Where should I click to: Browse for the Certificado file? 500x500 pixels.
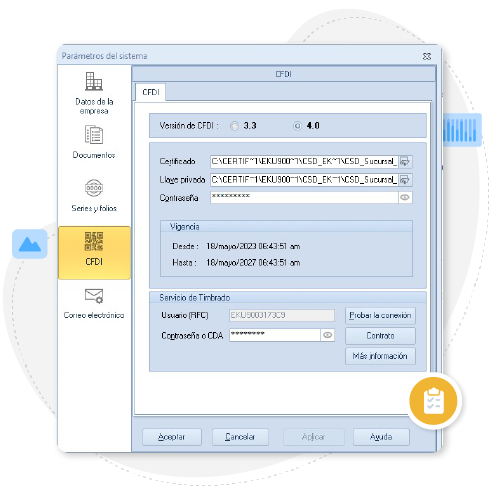coord(405,162)
